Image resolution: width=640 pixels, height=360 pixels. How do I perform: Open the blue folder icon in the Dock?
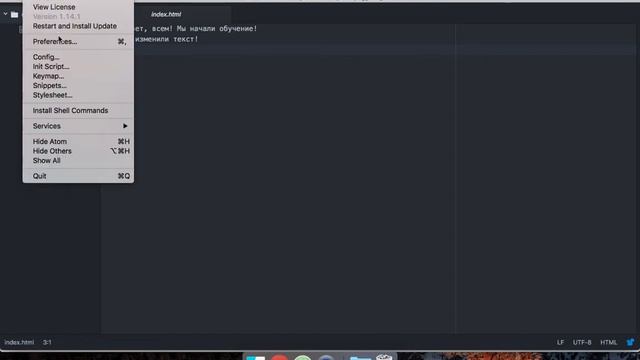coord(360,358)
